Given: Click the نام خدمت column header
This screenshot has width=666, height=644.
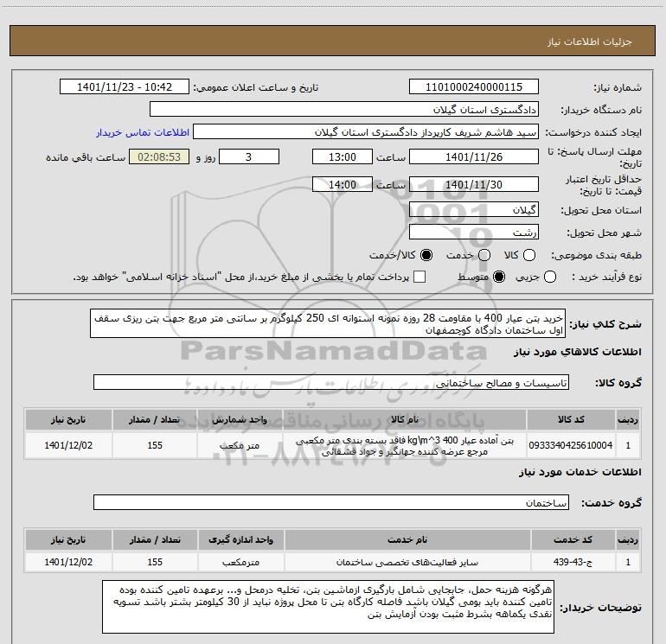Looking at the screenshot, I should [407, 539].
